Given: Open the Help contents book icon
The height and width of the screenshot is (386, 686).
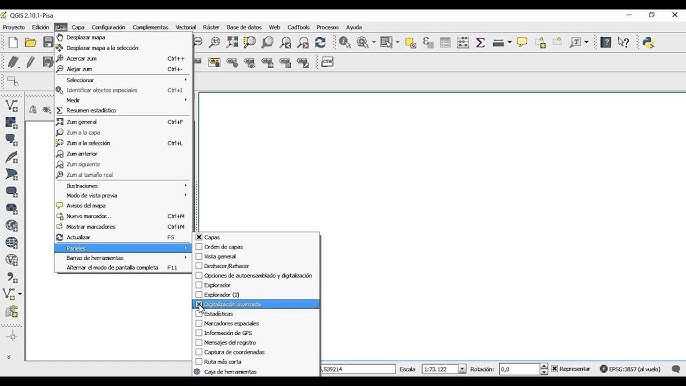Looking at the screenshot, I should [606, 42].
